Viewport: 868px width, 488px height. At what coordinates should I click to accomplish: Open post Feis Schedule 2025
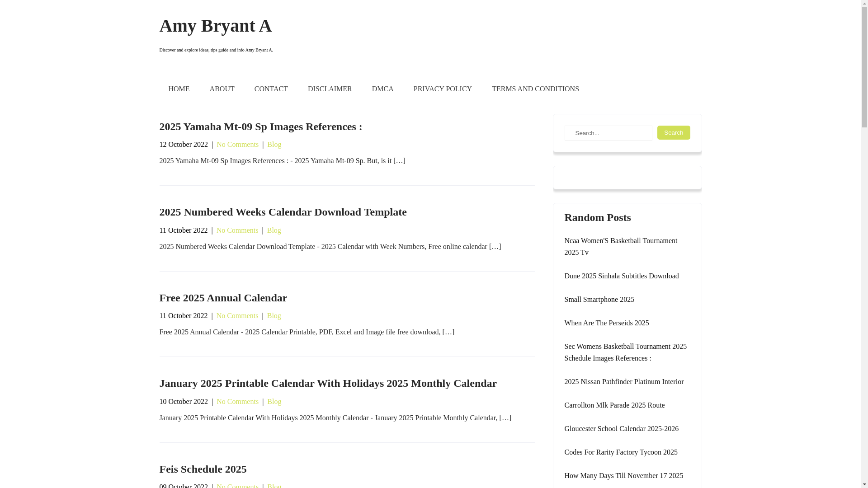pyautogui.click(x=203, y=469)
